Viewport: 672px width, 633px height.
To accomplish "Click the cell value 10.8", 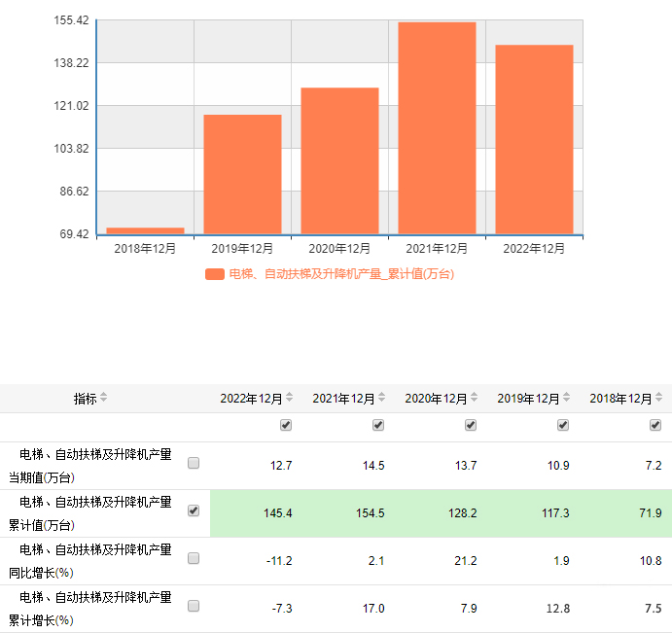I will click(x=651, y=561).
